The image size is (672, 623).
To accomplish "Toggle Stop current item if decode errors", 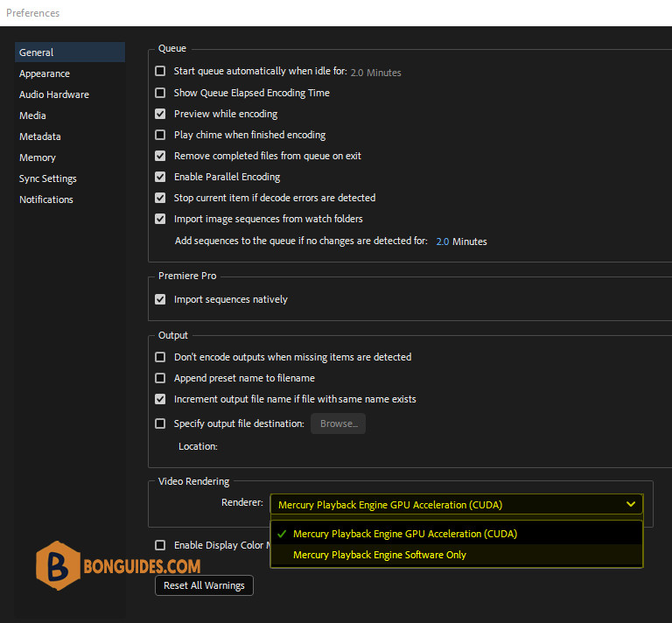I will click(160, 198).
